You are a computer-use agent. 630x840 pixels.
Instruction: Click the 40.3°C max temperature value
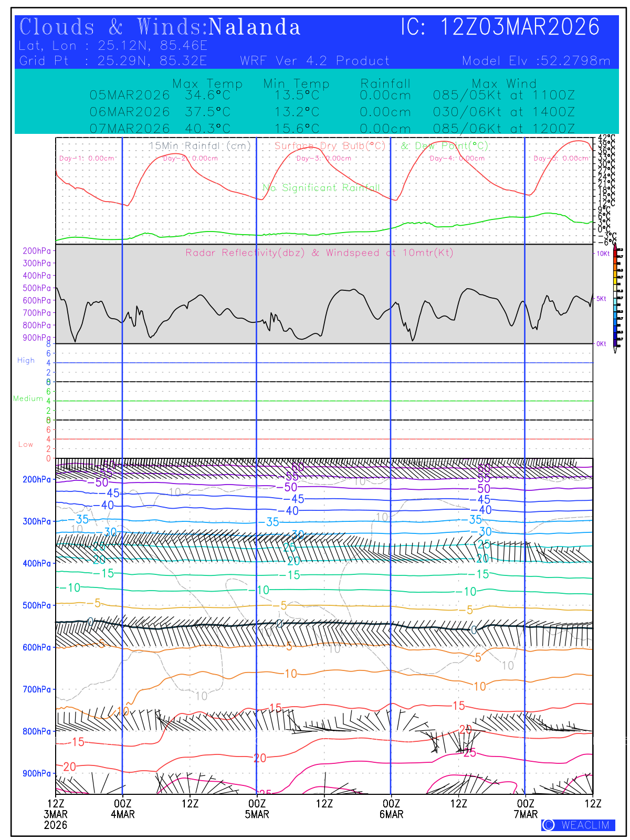click(x=207, y=129)
